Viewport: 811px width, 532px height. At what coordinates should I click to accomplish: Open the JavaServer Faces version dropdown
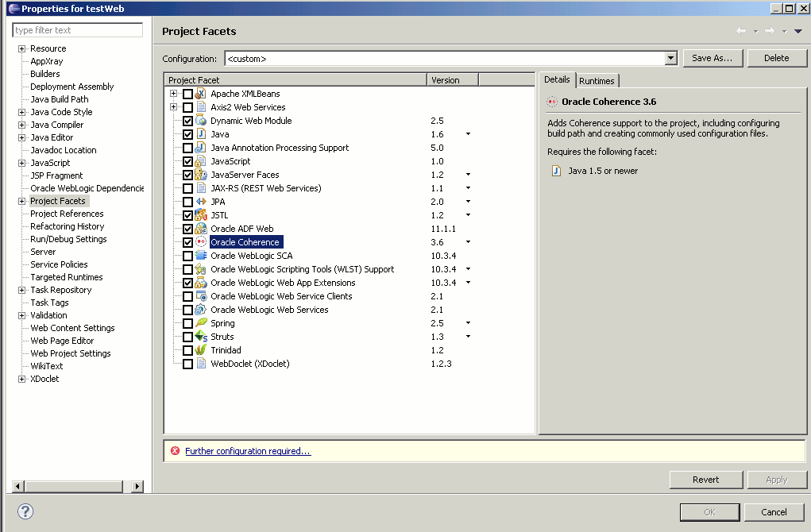coord(468,174)
